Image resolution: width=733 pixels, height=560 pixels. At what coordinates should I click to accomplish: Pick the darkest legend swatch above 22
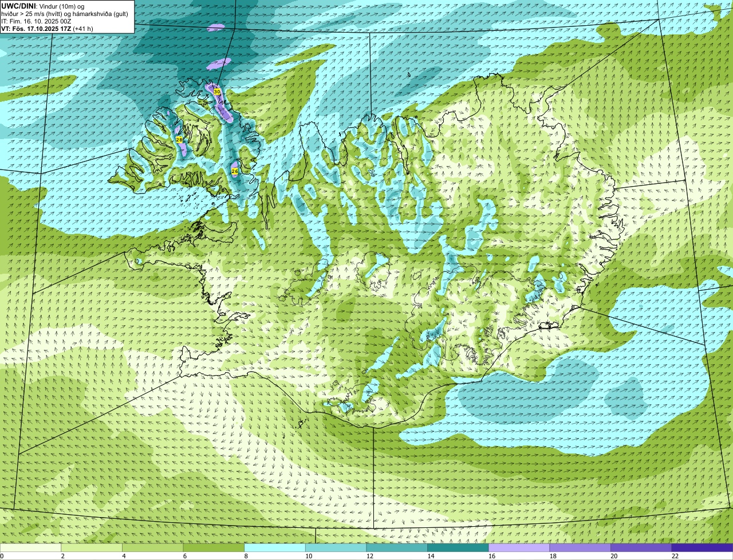tap(702, 547)
